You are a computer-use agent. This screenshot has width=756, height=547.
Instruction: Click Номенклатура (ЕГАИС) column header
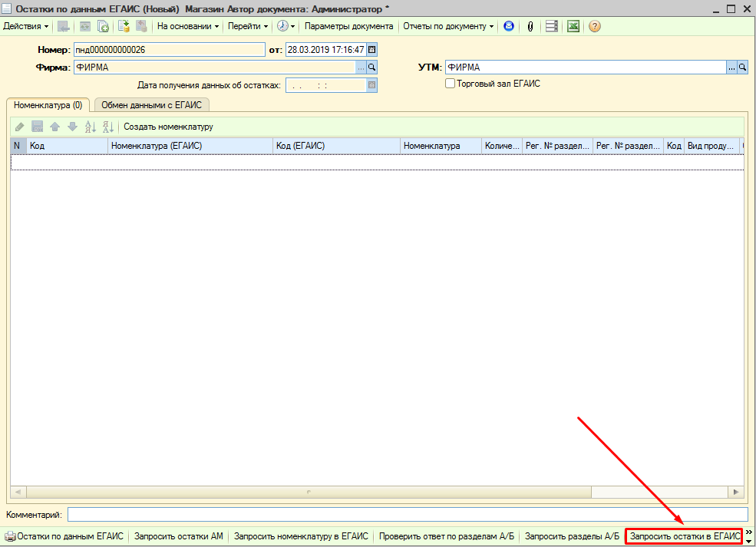(190, 146)
